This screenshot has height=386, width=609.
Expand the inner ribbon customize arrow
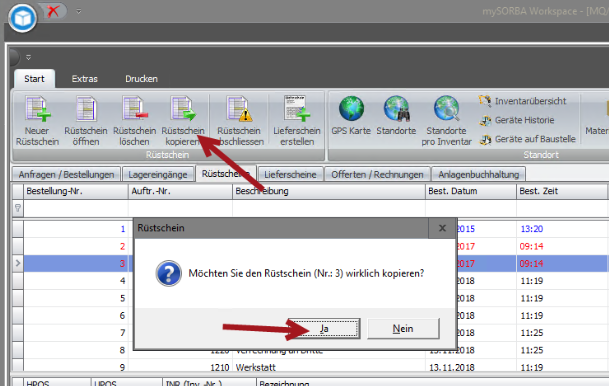coord(28,57)
